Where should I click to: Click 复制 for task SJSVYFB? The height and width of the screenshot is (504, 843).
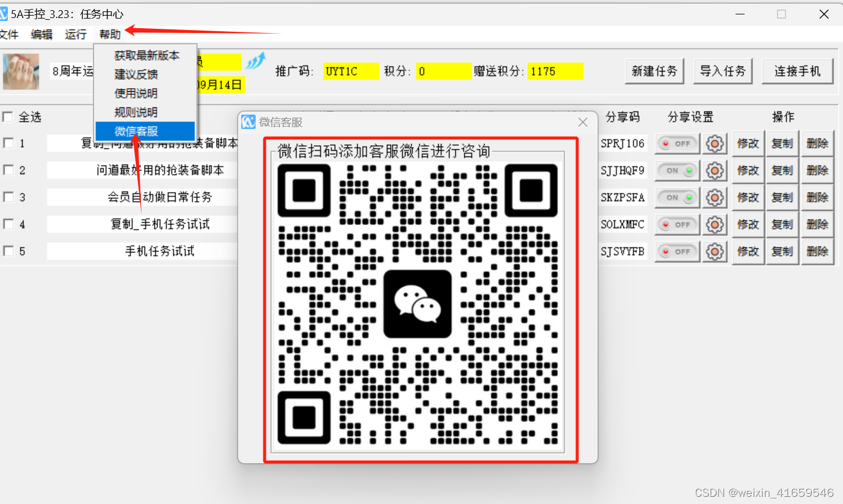782,252
